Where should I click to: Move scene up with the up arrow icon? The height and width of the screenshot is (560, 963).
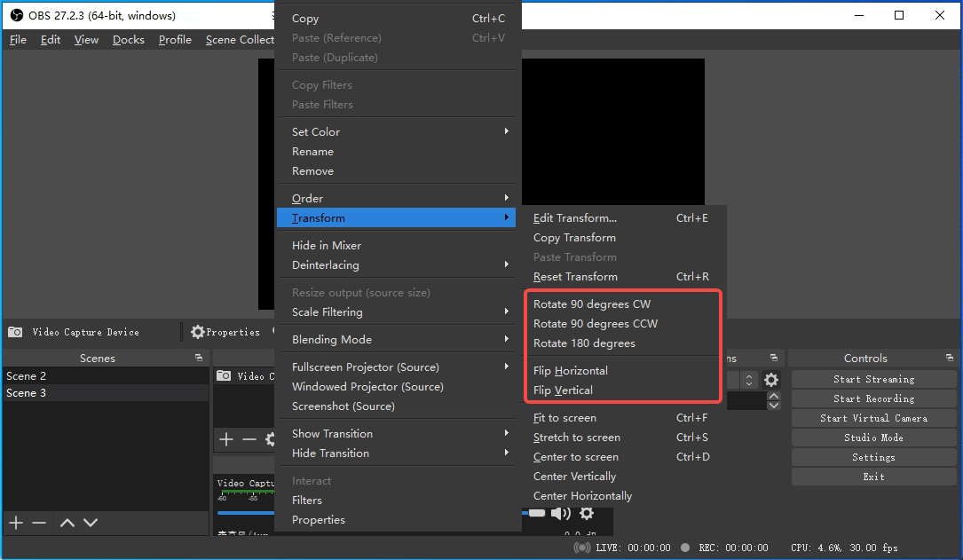[67, 523]
